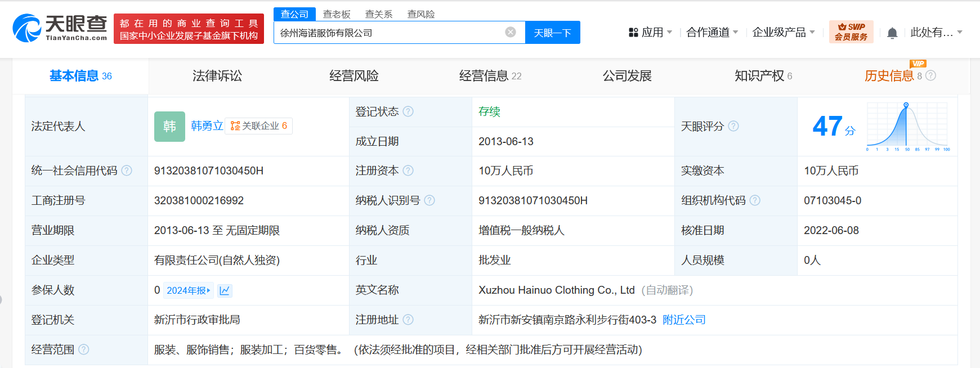Click the SVIP member service badge

click(851, 32)
